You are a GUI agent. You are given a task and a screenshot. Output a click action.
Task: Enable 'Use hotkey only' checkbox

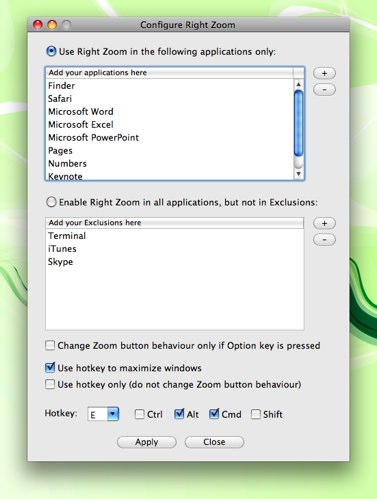[50, 384]
